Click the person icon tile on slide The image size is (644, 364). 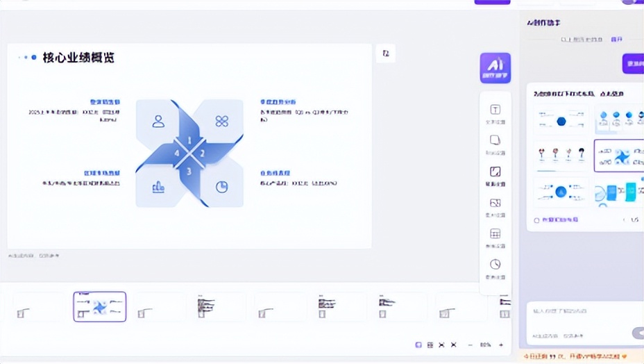[x=158, y=121]
